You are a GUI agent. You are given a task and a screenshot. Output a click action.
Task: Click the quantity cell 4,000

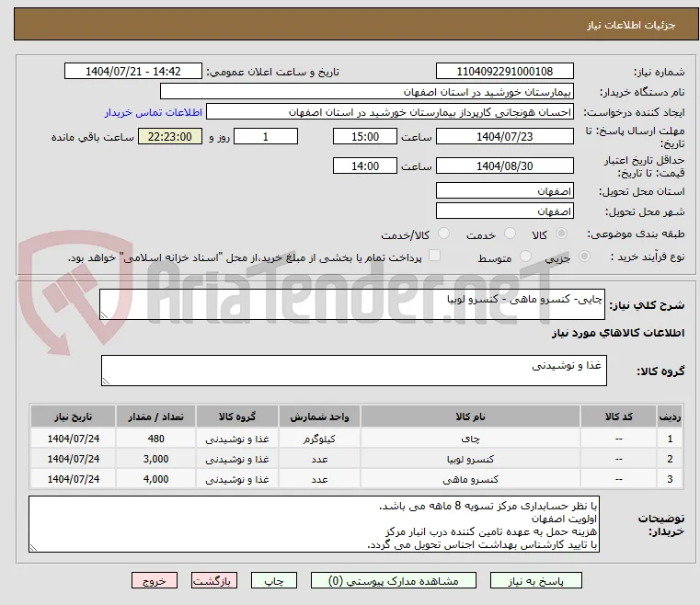[x=155, y=479]
